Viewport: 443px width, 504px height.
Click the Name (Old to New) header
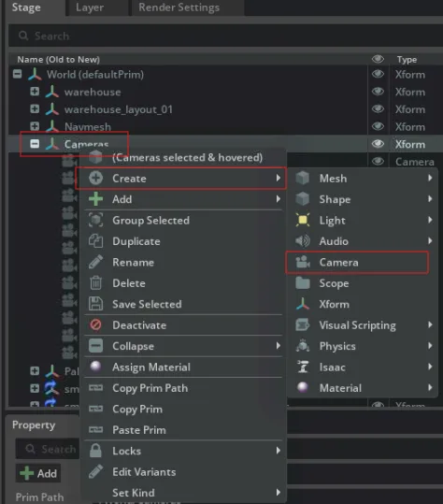(59, 60)
